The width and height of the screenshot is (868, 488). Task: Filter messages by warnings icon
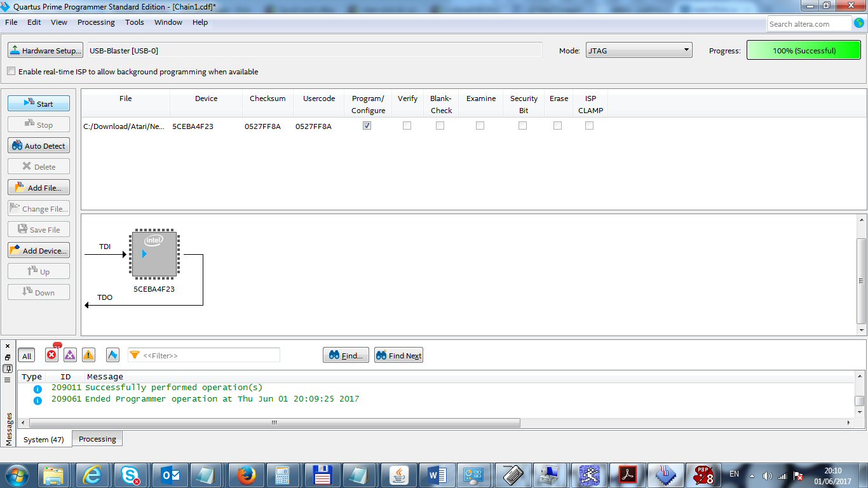[x=88, y=355]
